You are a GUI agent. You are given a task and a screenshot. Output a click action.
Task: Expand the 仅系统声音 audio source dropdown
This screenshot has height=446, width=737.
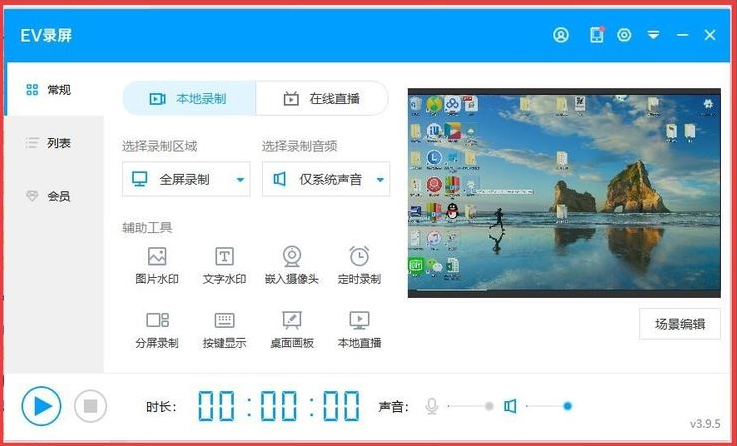326,179
